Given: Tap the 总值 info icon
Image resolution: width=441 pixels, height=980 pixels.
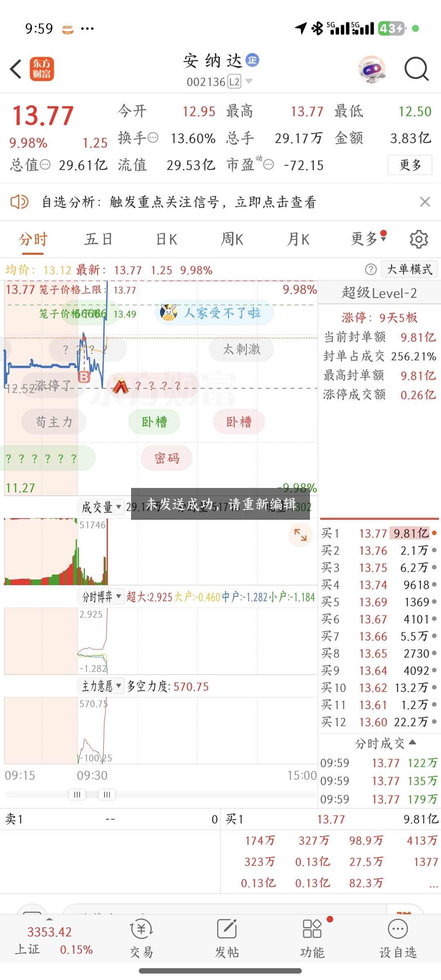Looking at the screenshot, I should point(45,165).
